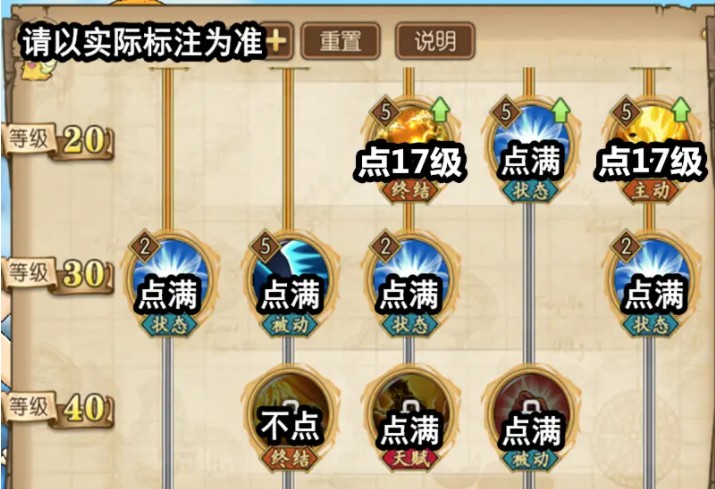The image size is (715, 489).
Task: Click level badge 5 on 被动 skill
Action: 265,247
